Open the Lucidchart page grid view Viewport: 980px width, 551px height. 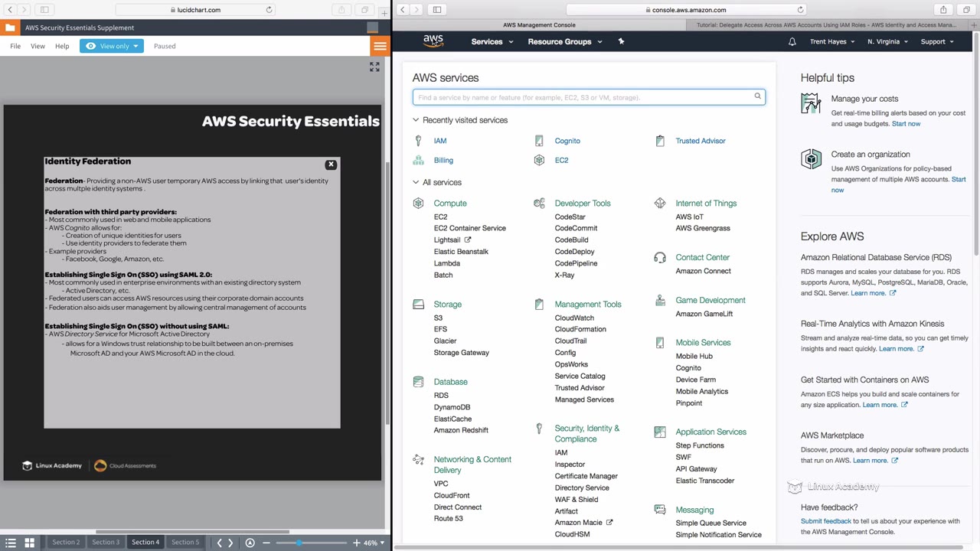click(29, 543)
